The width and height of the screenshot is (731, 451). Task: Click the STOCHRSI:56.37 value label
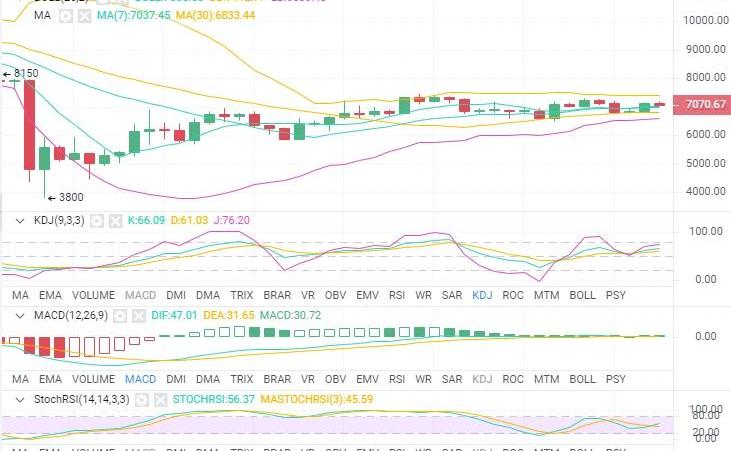(214, 399)
